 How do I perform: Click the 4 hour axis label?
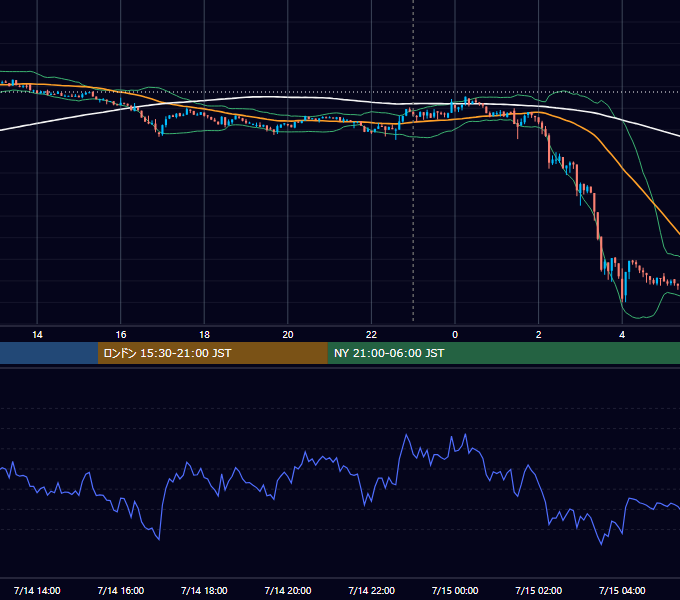622,335
